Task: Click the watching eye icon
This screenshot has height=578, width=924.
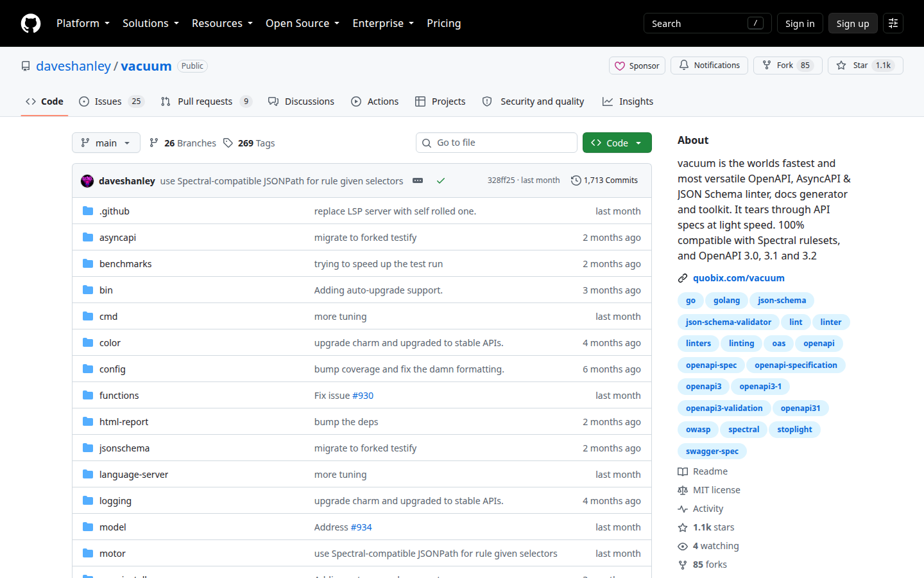Action: [683, 546]
